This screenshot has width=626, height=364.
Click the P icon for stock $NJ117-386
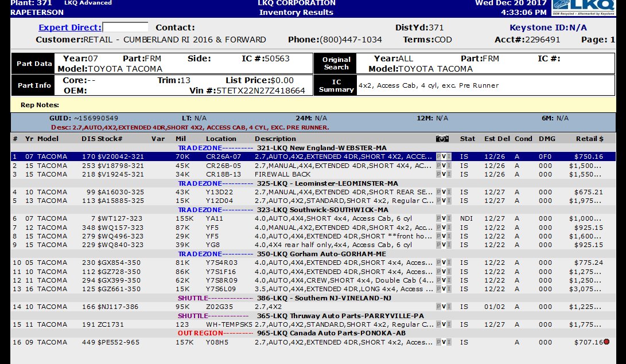(439, 307)
